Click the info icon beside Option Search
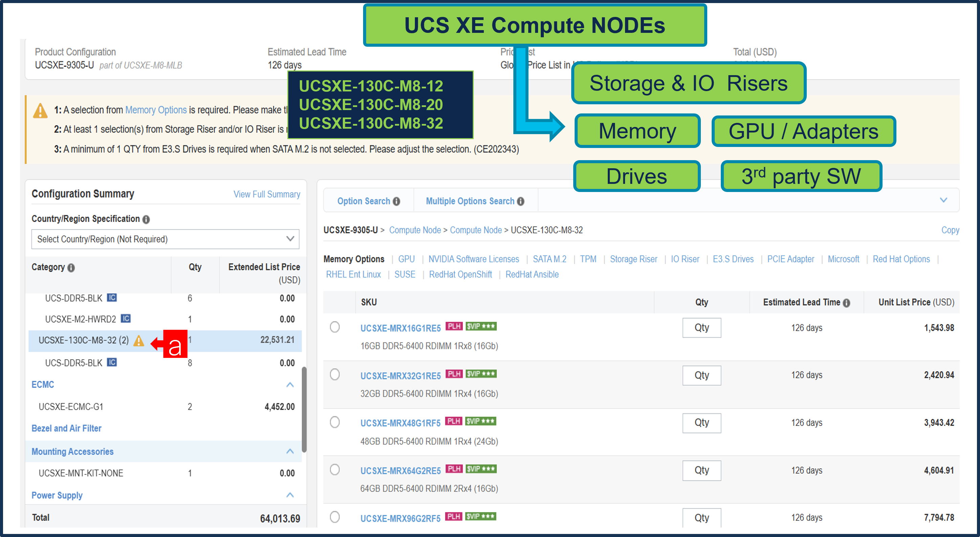The height and width of the screenshot is (537, 980). [396, 201]
